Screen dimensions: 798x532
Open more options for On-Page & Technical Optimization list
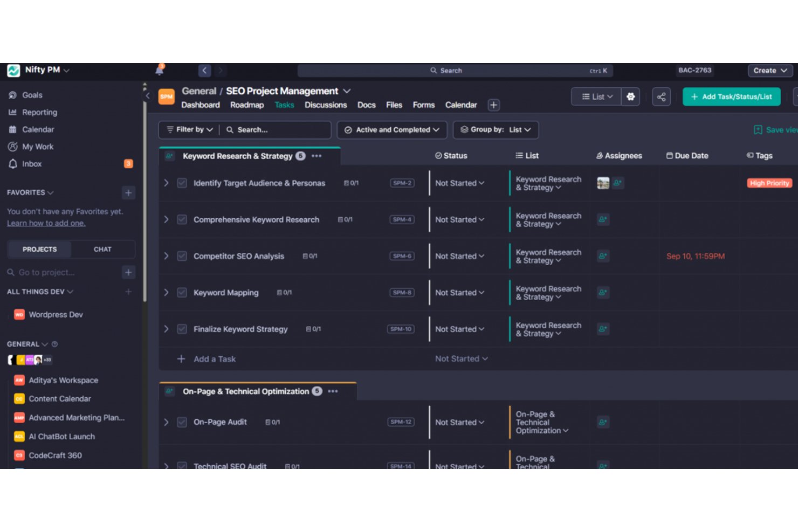click(x=333, y=391)
